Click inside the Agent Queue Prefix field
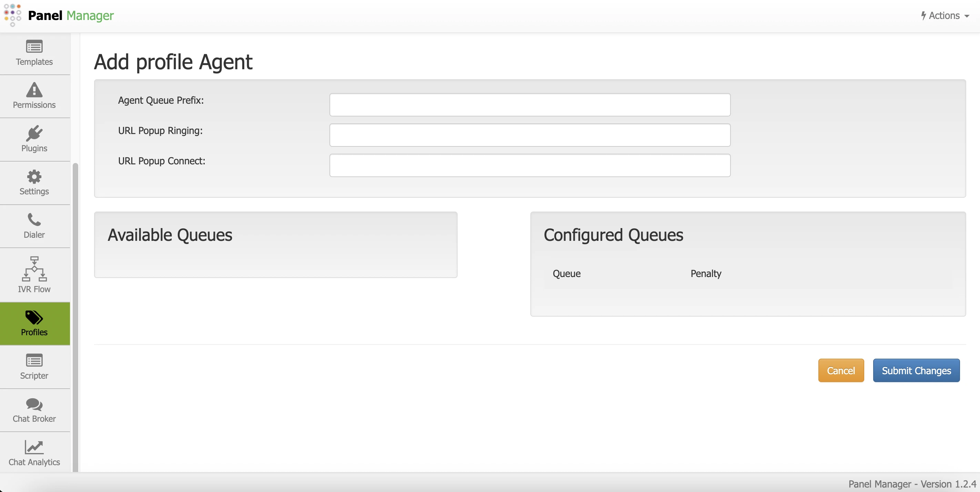The height and width of the screenshot is (492, 980). [530, 104]
